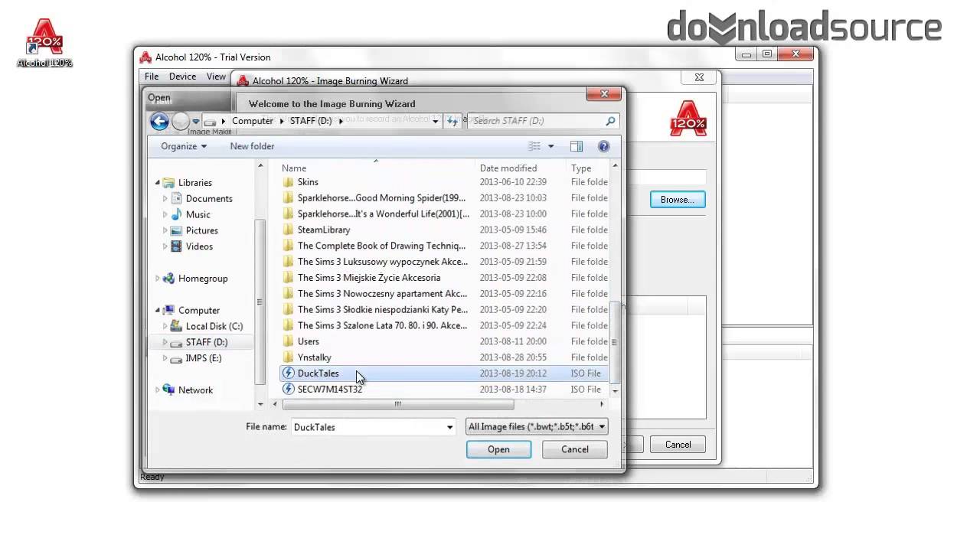The height and width of the screenshot is (551, 980).
Task: Open the View menu in Alcohol 120%
Action: pos(216,77)
